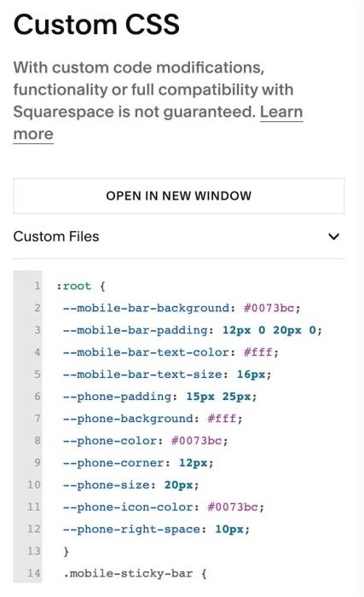Click the #0073bc value of --phone-icon-color
364x597 pixels.
pyautogui.click(x=233, y=507)
